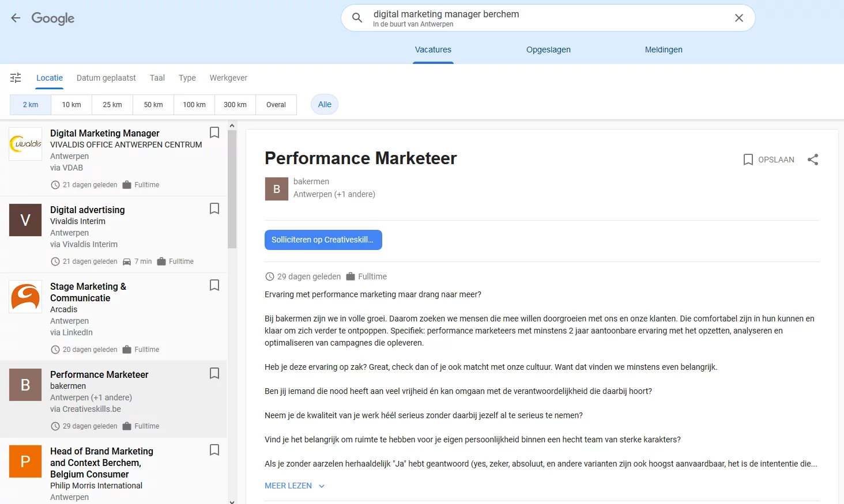Image resolution: width=844 pixels, height=504 pixels.
Task: Open the Digital Marketing Manager listing
Action: [x=114, y=158]
